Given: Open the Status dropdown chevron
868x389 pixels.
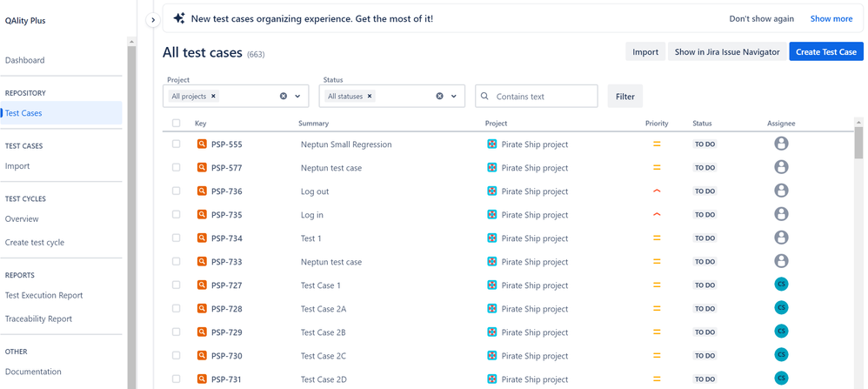Looking at the screenshot, I should tap(454, 97).
